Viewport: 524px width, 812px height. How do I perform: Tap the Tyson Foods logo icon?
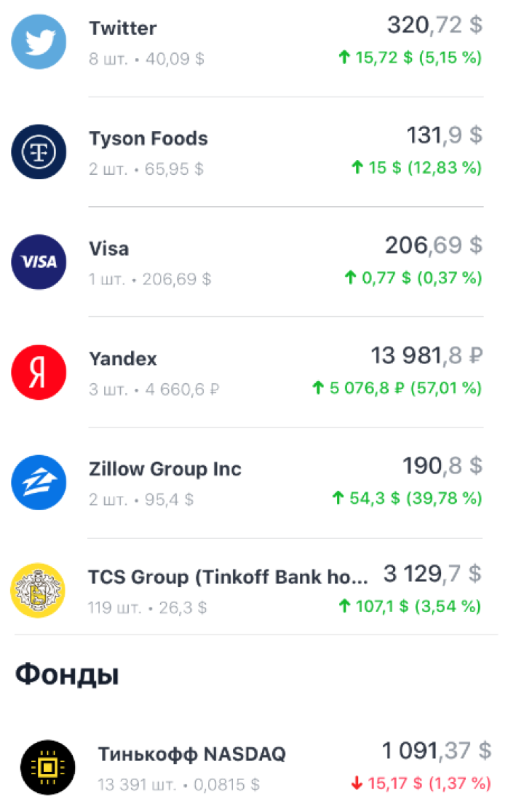point(39,151)
